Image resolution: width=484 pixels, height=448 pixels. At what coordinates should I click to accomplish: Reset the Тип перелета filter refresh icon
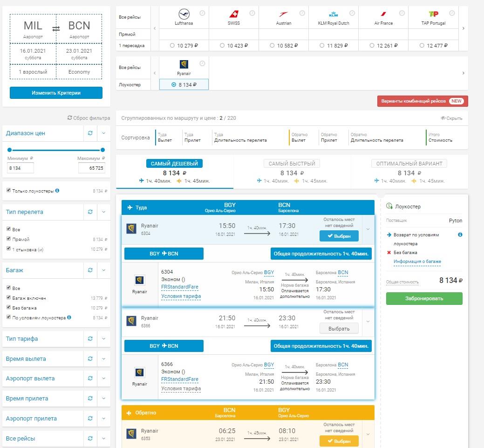tap(90, 212)
